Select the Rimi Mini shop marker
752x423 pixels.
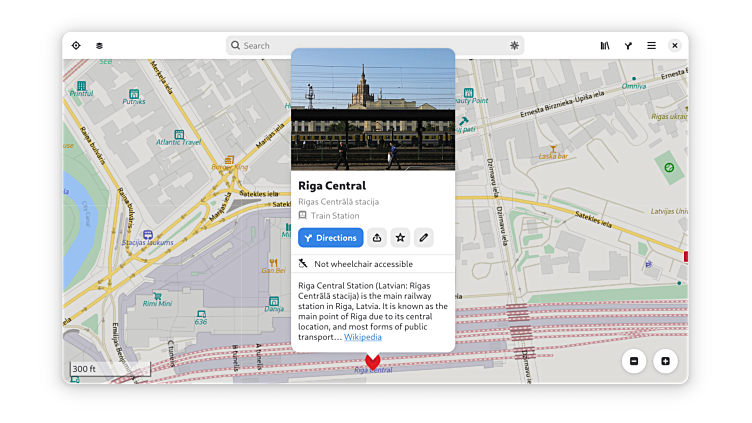point(157,292)
